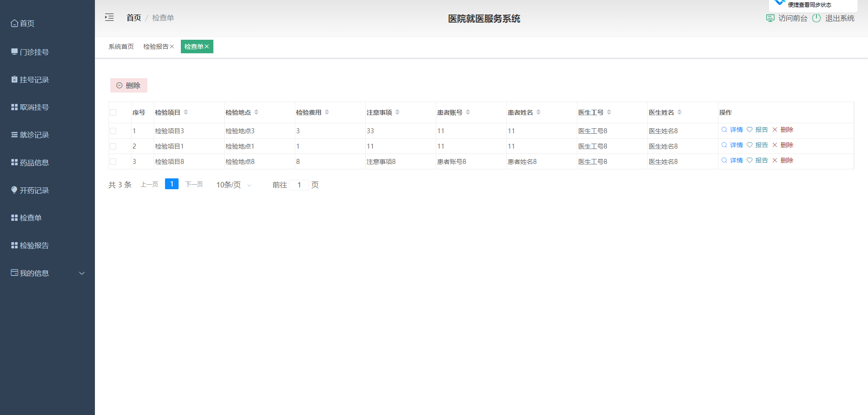Screen dimensions: 868x415
Task: Expand the 我的信息 sidebar submenu chevron
Action: [82, 273]
